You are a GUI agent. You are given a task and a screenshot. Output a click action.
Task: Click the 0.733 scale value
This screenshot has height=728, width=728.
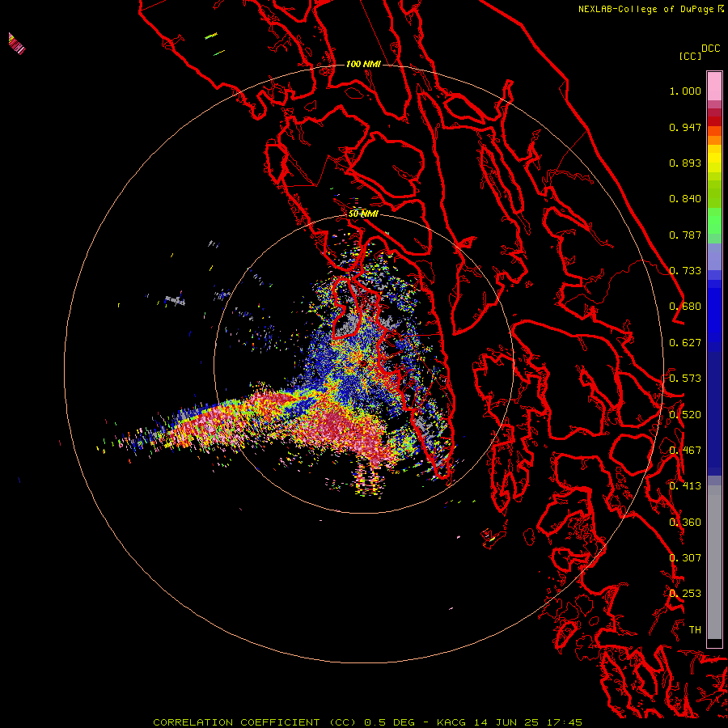pos(685,271)
